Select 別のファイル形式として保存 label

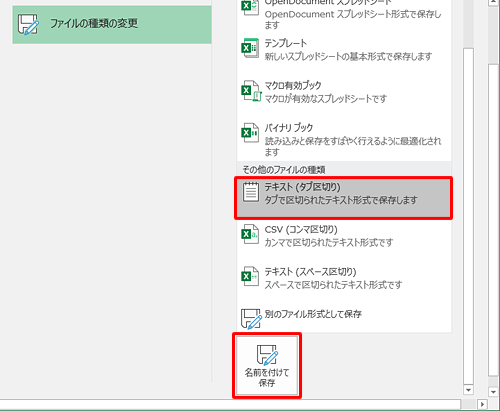tap(313, 314)
